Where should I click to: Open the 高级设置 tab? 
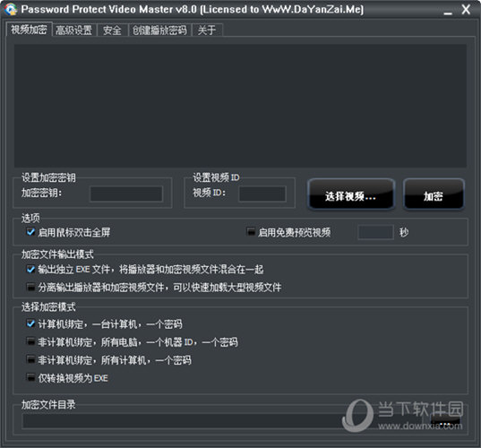[x=74, y=30]
